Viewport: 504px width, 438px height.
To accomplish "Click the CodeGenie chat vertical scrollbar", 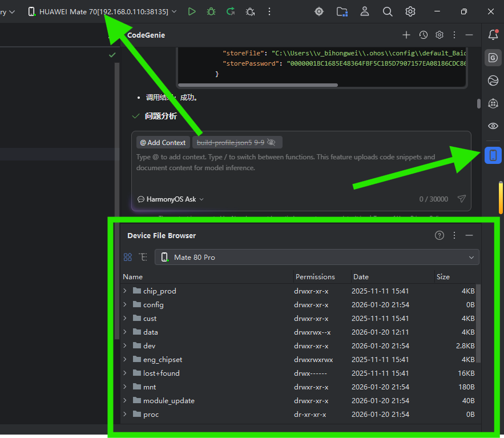I will click(479, 103).
